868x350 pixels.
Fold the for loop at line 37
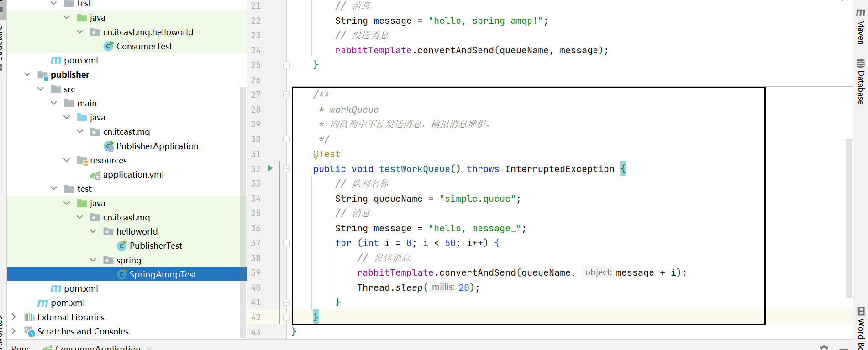286,243
